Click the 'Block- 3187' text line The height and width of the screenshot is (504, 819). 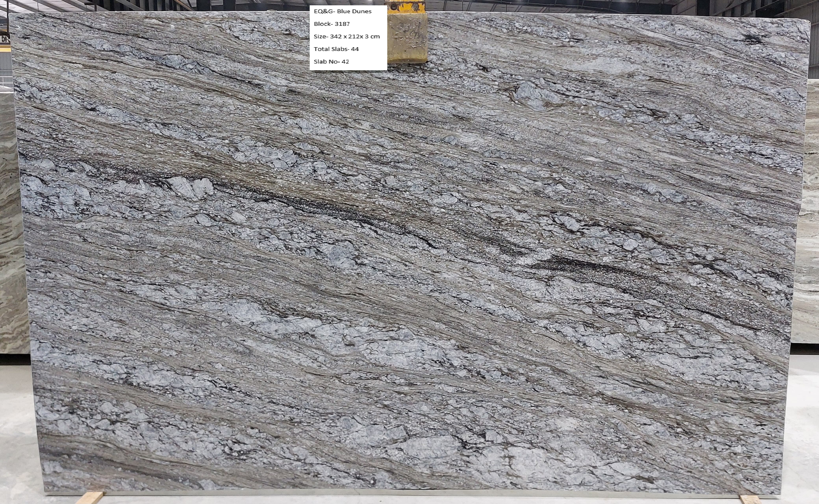[x=332, y=24]
